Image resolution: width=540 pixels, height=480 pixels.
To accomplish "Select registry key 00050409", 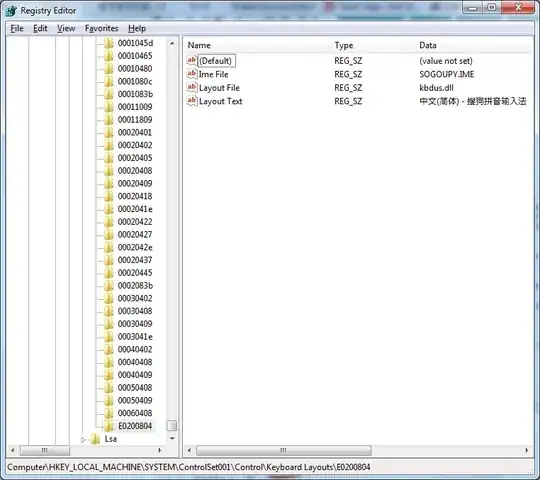I will pos(135,400).
